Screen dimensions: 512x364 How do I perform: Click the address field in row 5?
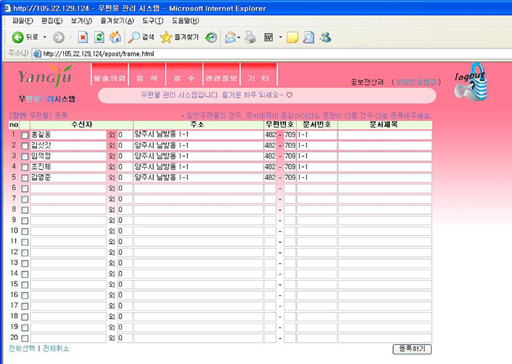coord(198,177)
